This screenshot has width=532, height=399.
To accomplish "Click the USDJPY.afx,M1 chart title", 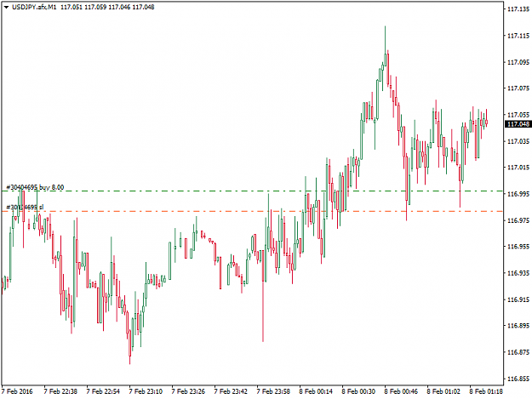I will [x=34, y=7].
